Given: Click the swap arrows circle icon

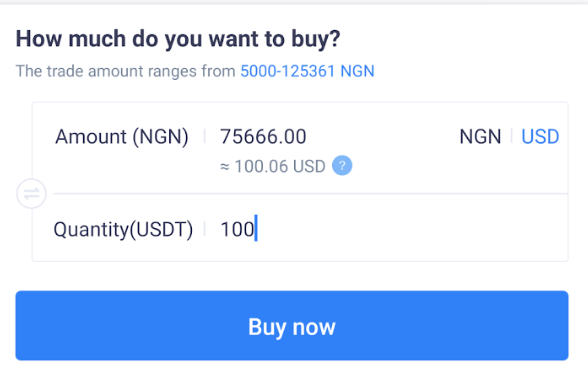Looking at the screenshot, I should pos(32,194).
